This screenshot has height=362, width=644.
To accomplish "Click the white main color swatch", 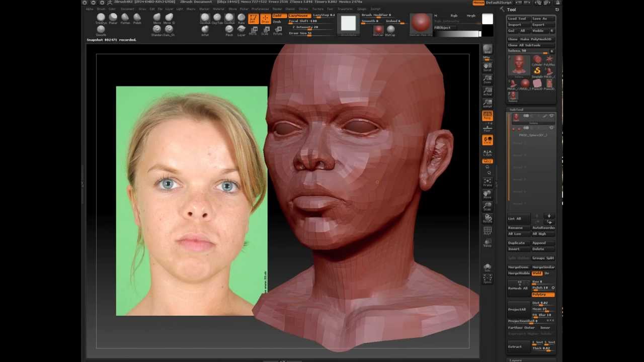I will (x=487, y=19).
